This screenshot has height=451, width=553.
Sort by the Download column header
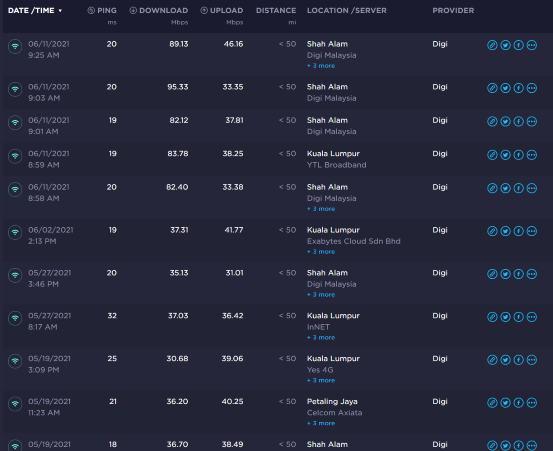pos(159,11)
